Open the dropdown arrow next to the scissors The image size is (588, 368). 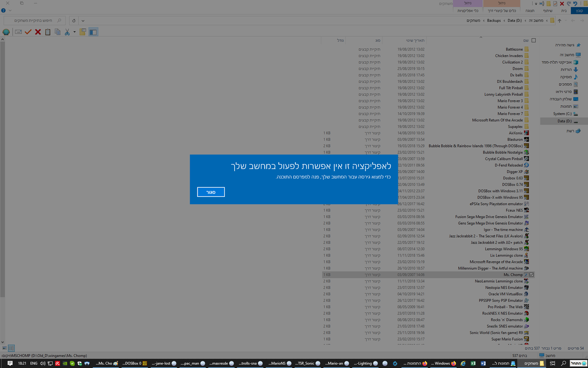(x=74, y=32)
